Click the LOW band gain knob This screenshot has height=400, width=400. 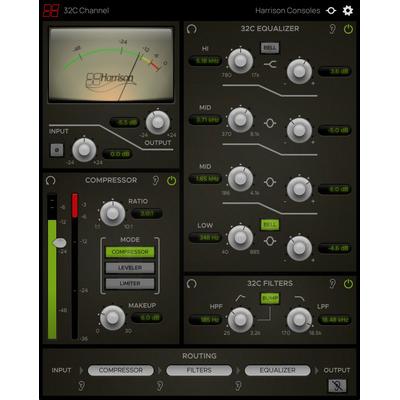299,248
